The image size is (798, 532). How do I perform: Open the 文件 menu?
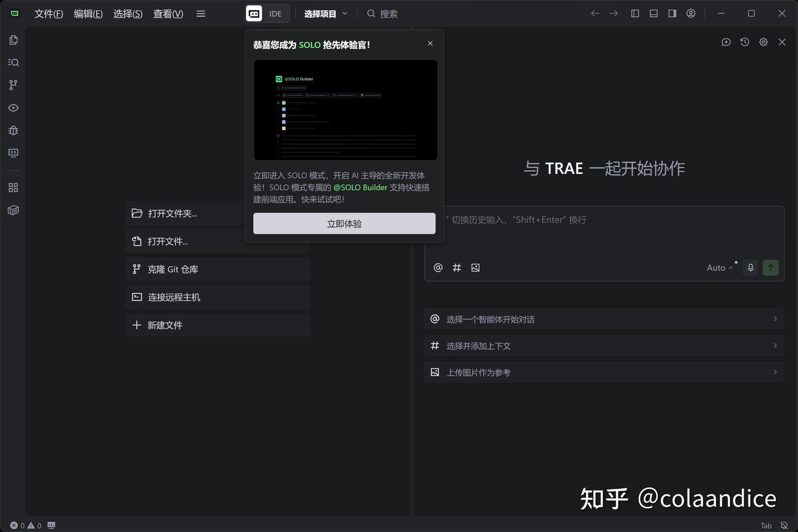(48, 13)
